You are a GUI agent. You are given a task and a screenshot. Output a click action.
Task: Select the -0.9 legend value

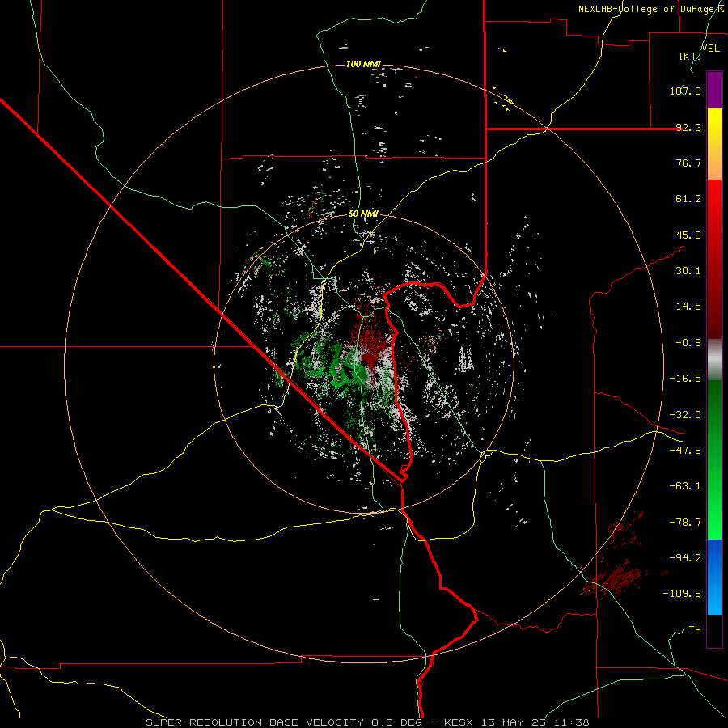(688, 343)
